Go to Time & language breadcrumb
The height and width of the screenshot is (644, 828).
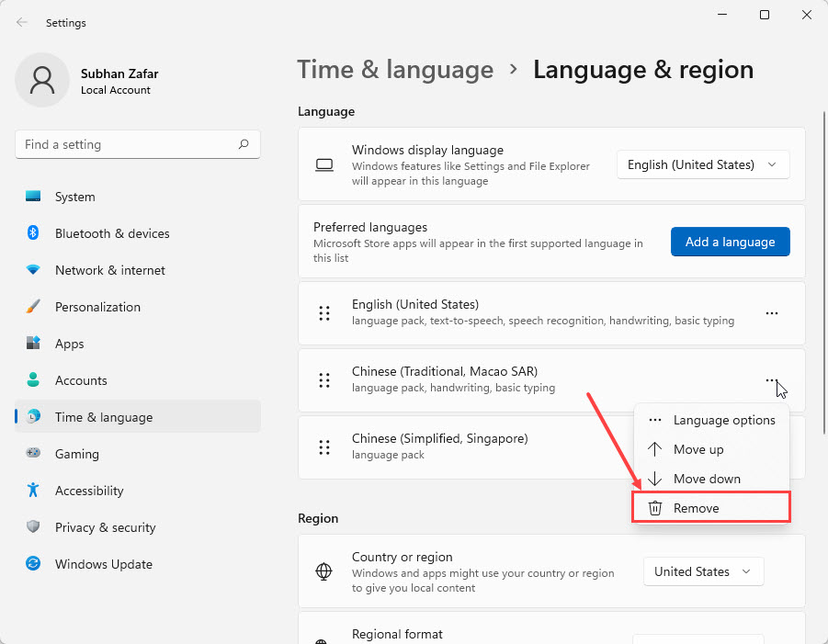click(395, 70)
